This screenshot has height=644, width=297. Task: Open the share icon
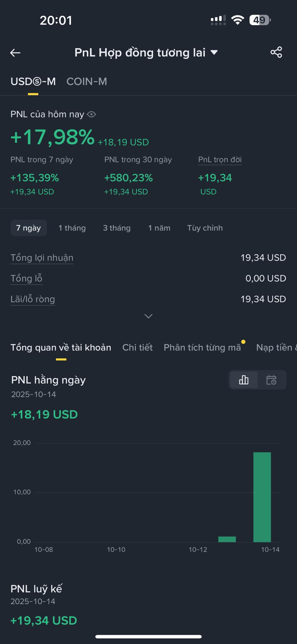[x=276, y=52]
